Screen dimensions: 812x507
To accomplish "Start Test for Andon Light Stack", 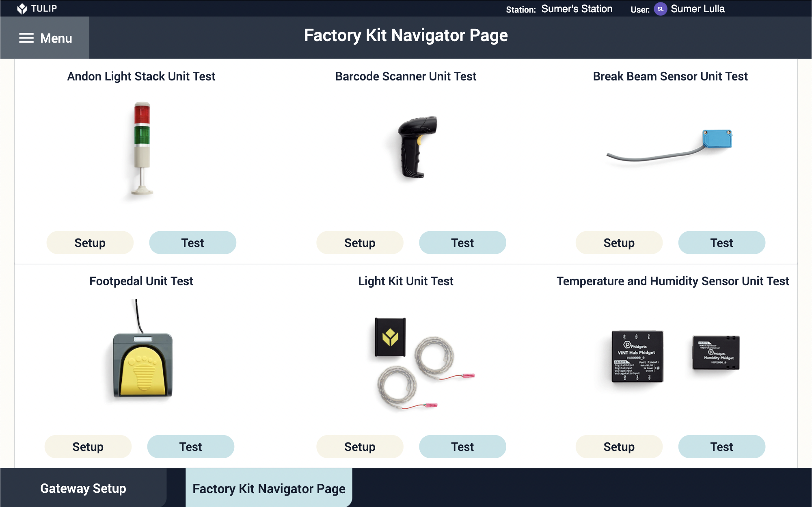I will pyautogui.click(x=193, y=243).
